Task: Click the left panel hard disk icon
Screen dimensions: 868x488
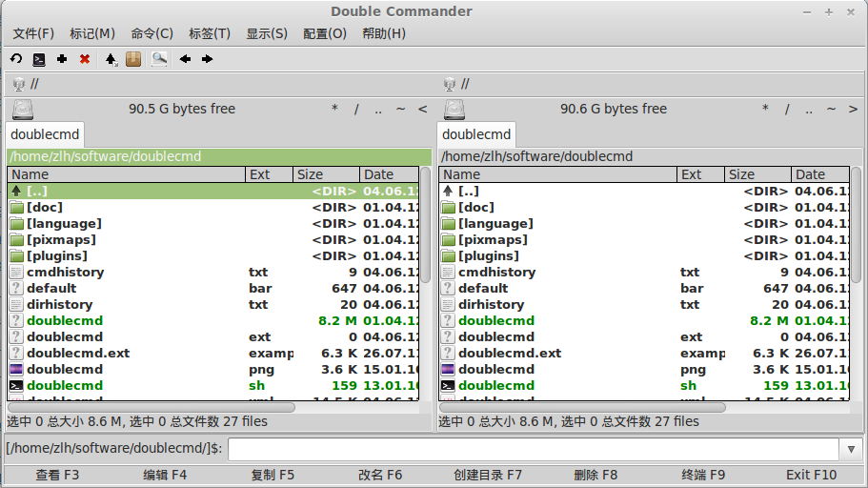Action: [x=23, y=109]
